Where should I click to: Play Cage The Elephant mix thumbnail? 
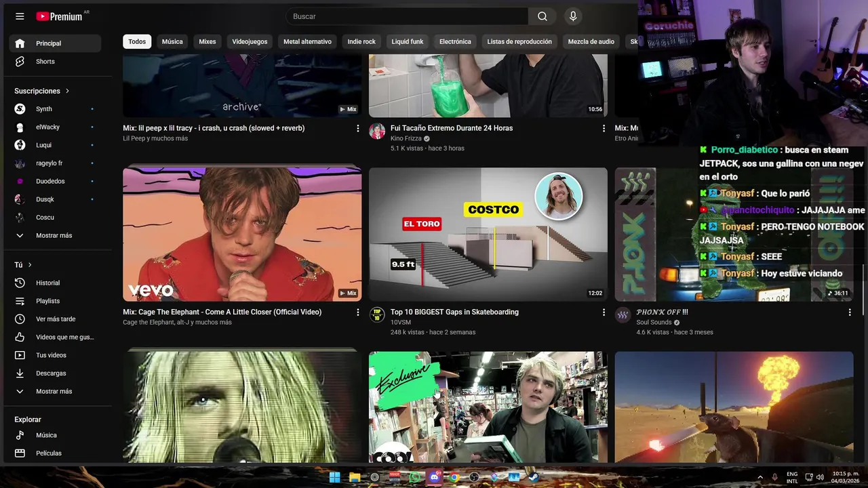point(242,235)
